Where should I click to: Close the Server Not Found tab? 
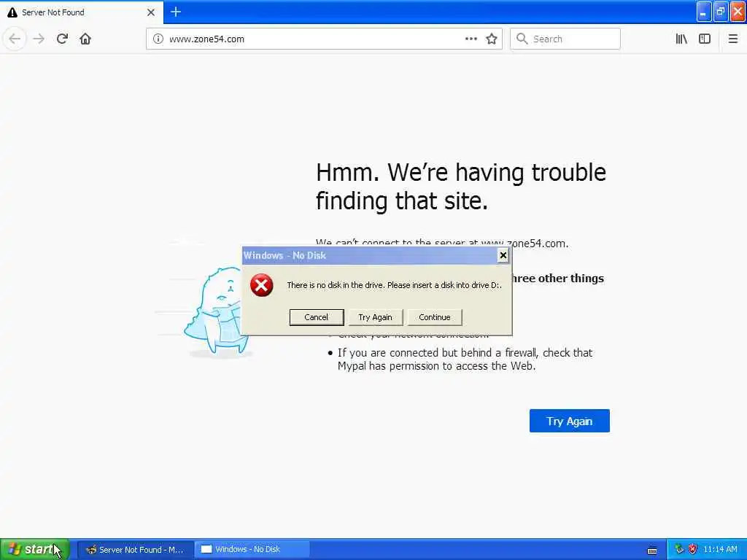coord(151,12)
